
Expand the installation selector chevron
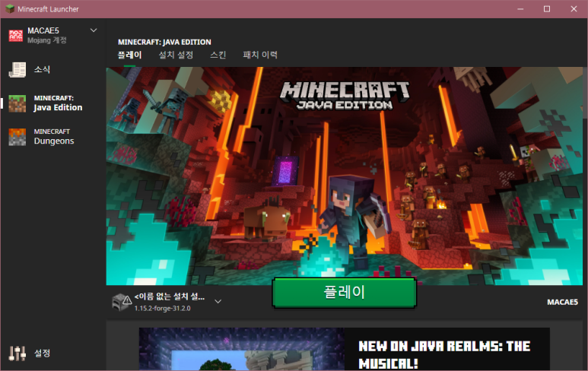tap(218, 301)
